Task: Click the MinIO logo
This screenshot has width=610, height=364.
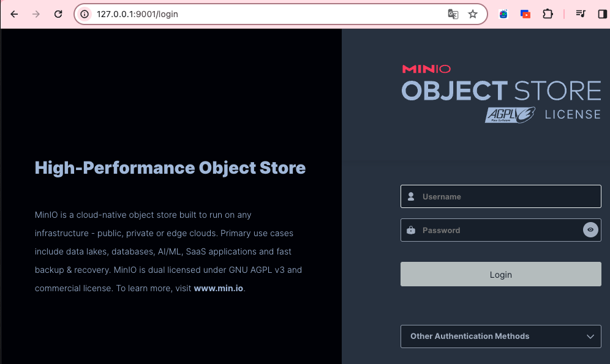Action: pyautogui.click(x=426, y=69)
